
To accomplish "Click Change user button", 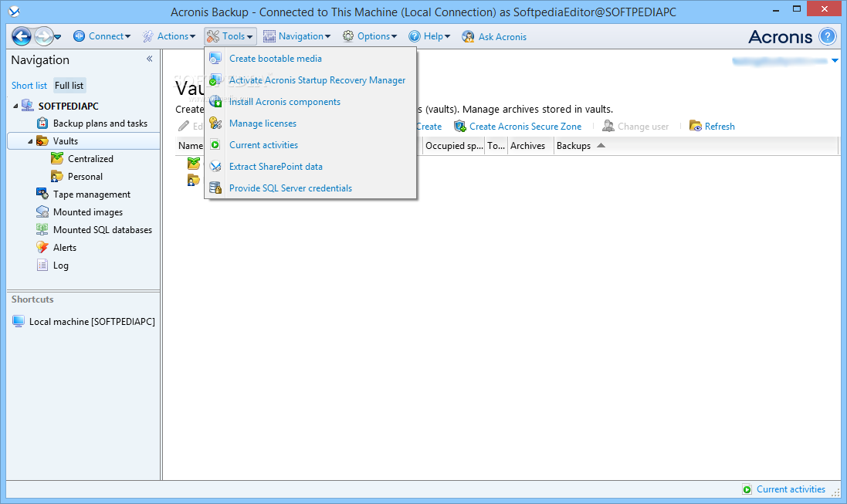I will [635, 127].
